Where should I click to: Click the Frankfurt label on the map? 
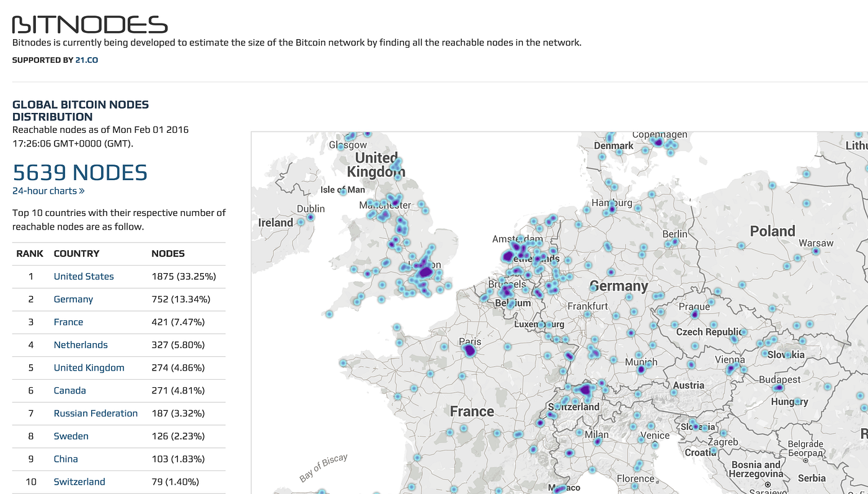click(x=588, y=306)
